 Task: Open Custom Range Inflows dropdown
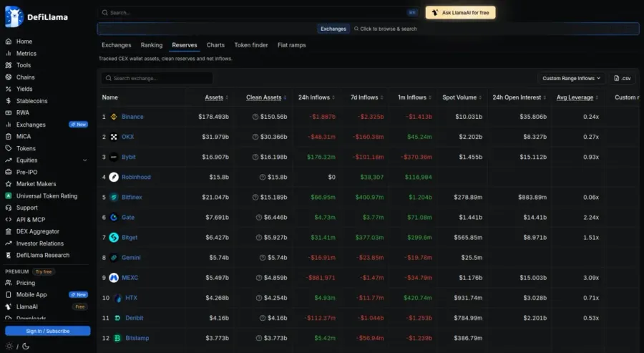(571, 78)
